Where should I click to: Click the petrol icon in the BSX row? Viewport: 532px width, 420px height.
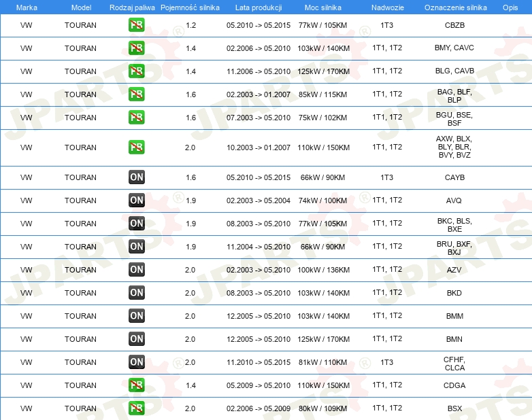(x=136, y=408)
